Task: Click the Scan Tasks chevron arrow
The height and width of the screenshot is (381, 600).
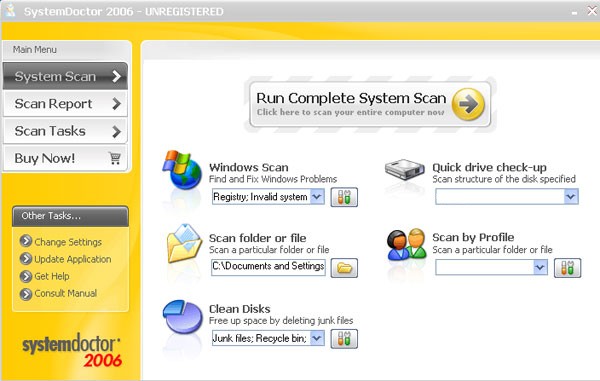Action: pos(116,131)
